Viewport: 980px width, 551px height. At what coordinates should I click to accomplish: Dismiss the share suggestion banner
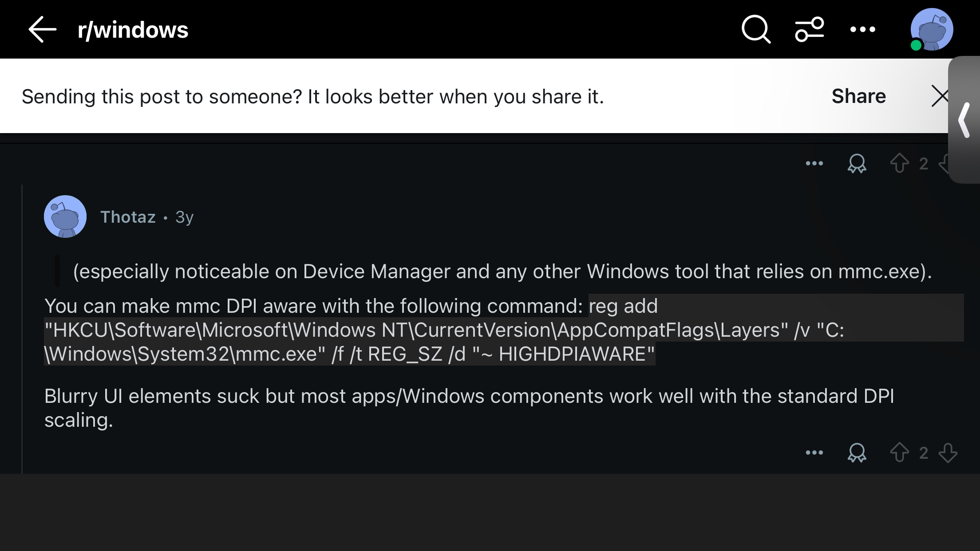939,96
